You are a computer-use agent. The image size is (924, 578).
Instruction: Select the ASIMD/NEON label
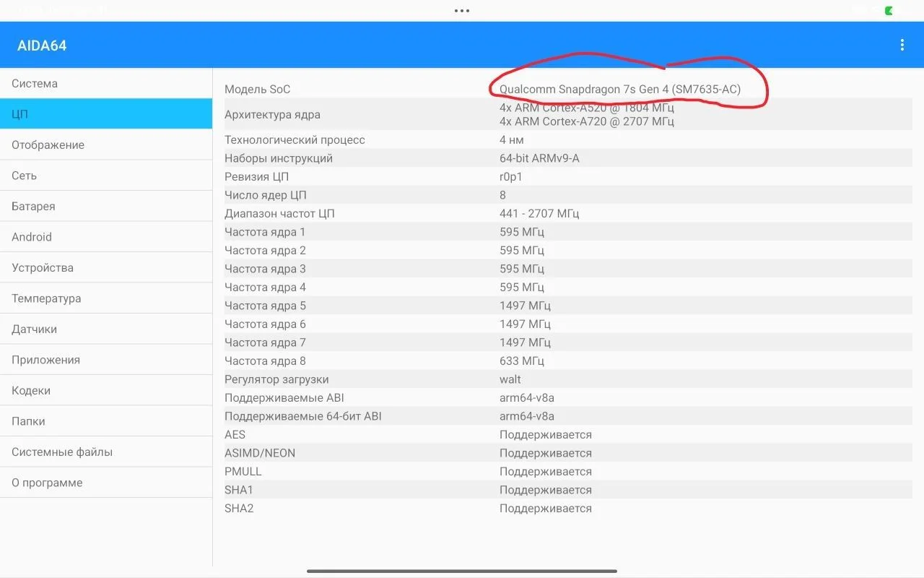point(260,453)
